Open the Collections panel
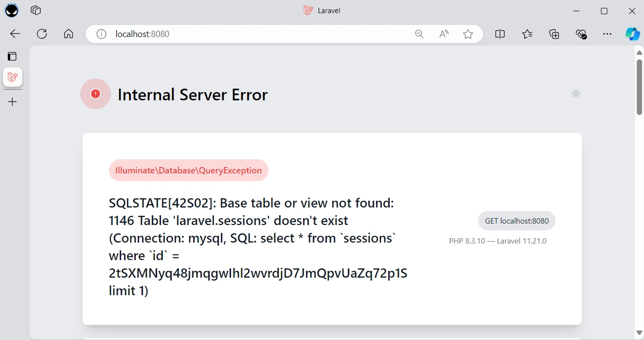 [x=554, y=34]
